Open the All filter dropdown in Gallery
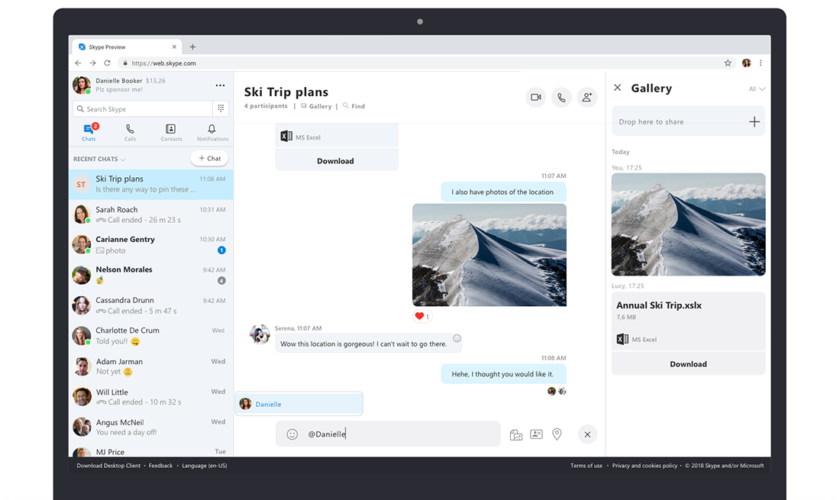Image resolution: width=840 pixels, height=500 pixels. click(756, 89)
